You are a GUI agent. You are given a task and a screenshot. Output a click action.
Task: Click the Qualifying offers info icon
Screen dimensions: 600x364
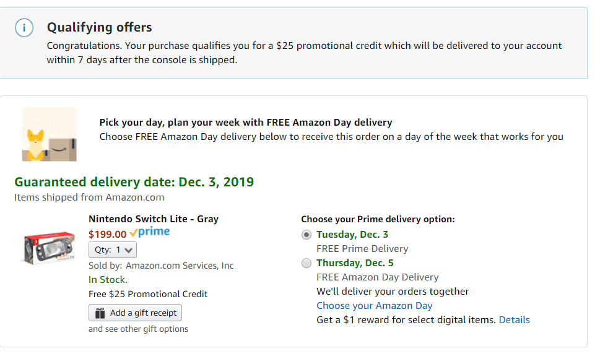pos(24,28)
